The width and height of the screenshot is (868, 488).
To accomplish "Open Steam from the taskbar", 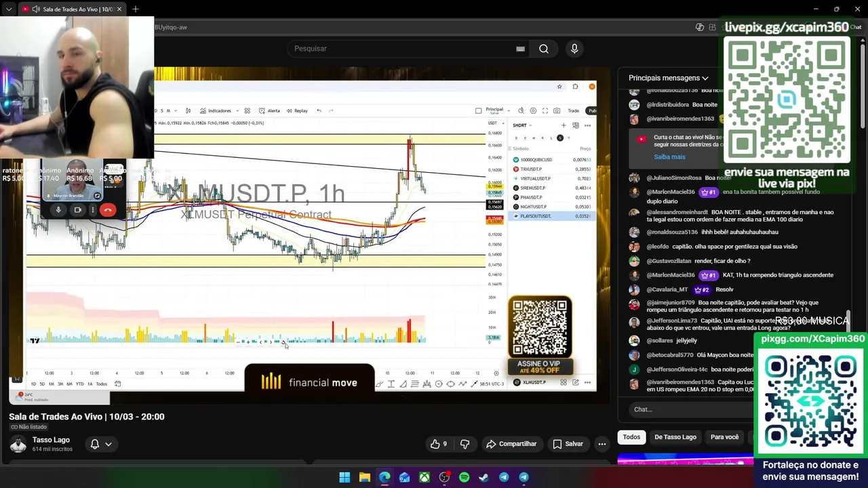I will [484, 477].
